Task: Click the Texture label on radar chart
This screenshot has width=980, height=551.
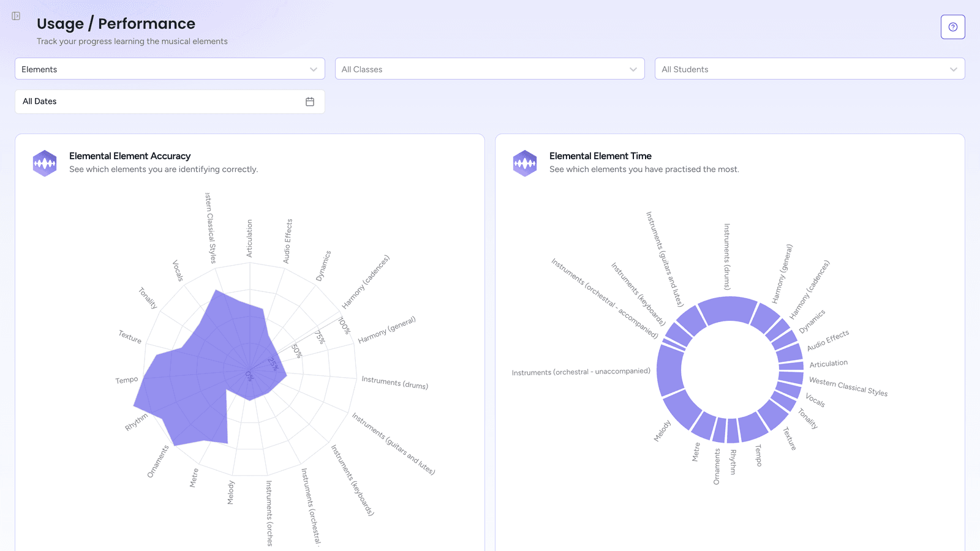Action: point(130,337)
